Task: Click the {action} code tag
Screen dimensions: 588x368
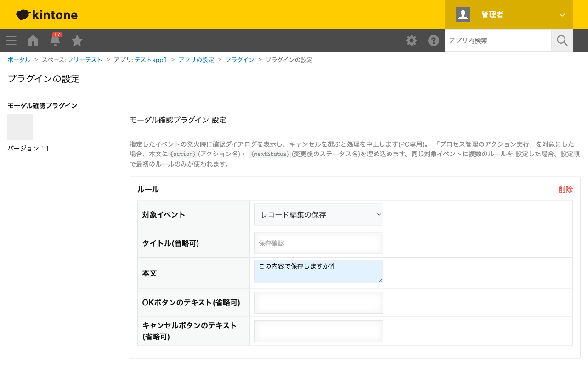Action: (x=183, y=154)
